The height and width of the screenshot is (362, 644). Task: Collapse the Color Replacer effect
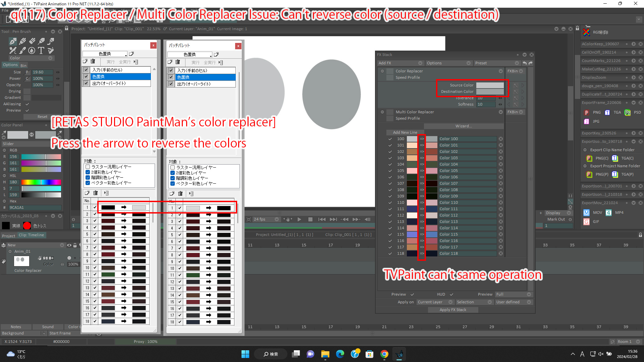pyautogui.click(x=382, y=71)
